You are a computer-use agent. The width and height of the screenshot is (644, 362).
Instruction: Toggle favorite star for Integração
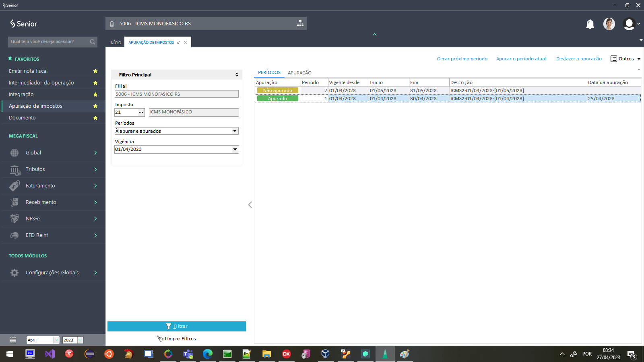coord(95,95)
